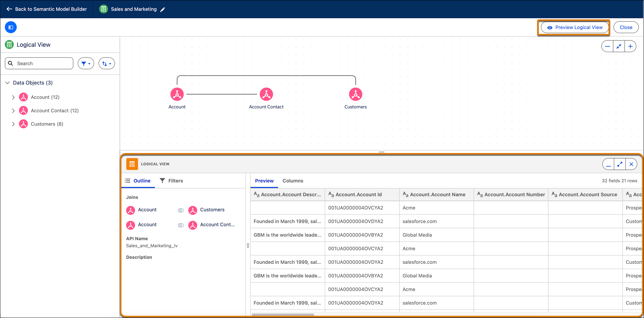Image resolution: width=644 pixels, height=318 pixels.
Task: Click the Account Contact (12) object icon in sidebar
Action: pyautogui.click(x=23, y=110)
